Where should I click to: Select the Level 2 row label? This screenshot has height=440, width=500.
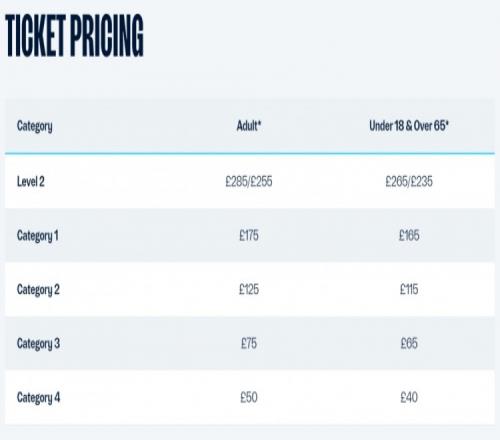click(x=31, y=182)
